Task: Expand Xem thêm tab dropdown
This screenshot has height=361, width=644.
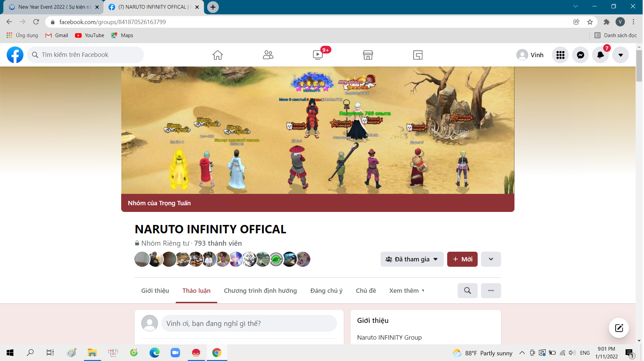Action: click(407, 290)
